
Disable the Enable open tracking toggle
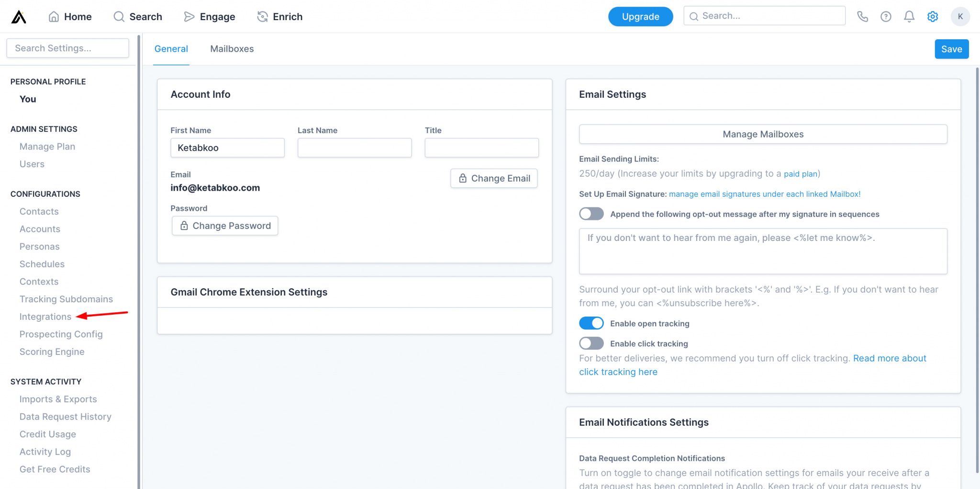click(x=591, y=323)
